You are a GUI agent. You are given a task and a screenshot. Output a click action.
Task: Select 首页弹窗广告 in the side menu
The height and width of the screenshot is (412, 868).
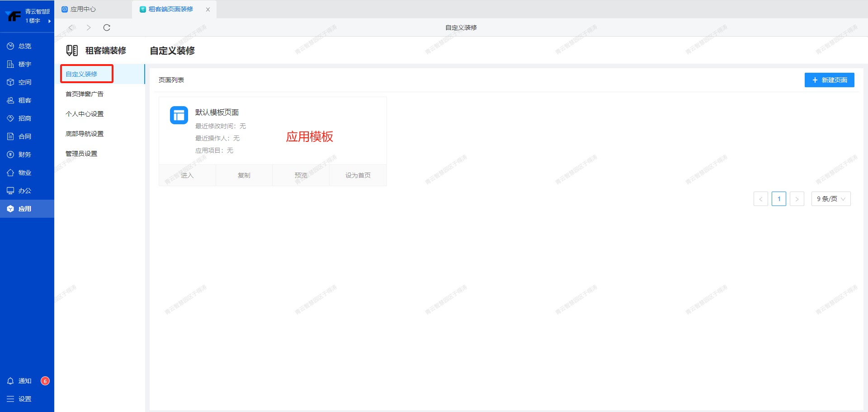(85, 94)
